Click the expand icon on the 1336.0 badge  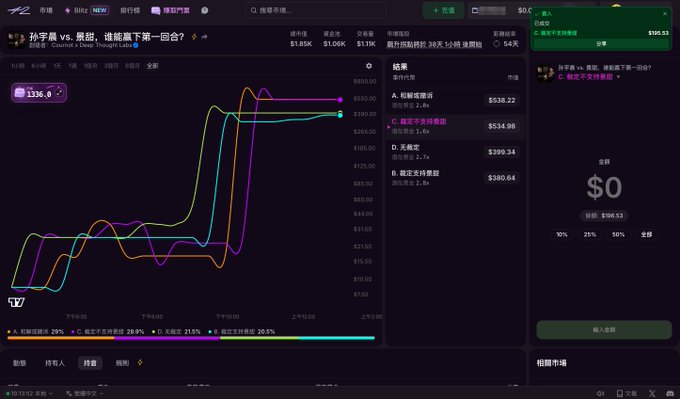pos(59,92)
